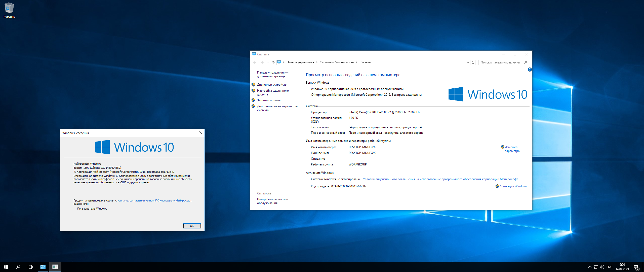Viewport: 644px width, 272px height.
Task: Click Windows 10 logo in Система window
Action: point(488,94)
